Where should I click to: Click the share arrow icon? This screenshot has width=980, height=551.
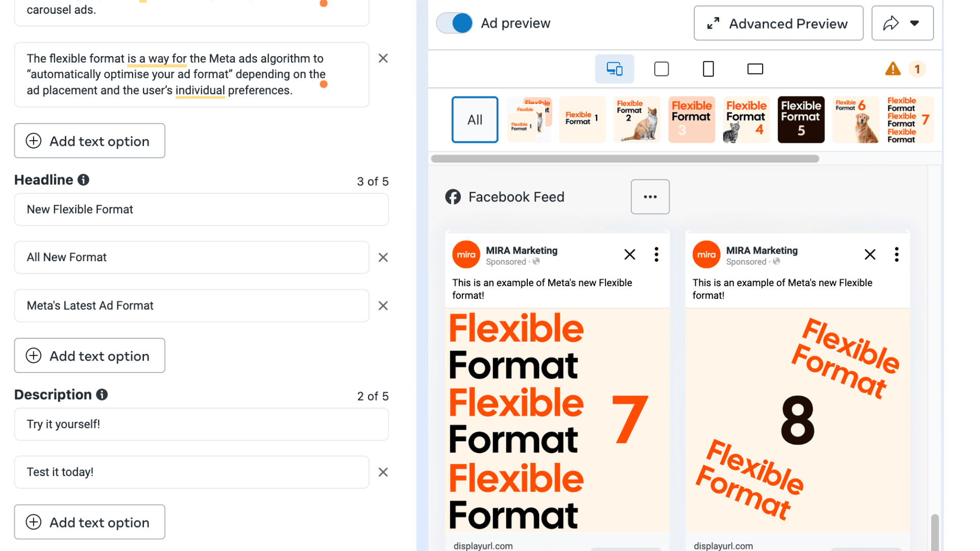pos(891,22)
